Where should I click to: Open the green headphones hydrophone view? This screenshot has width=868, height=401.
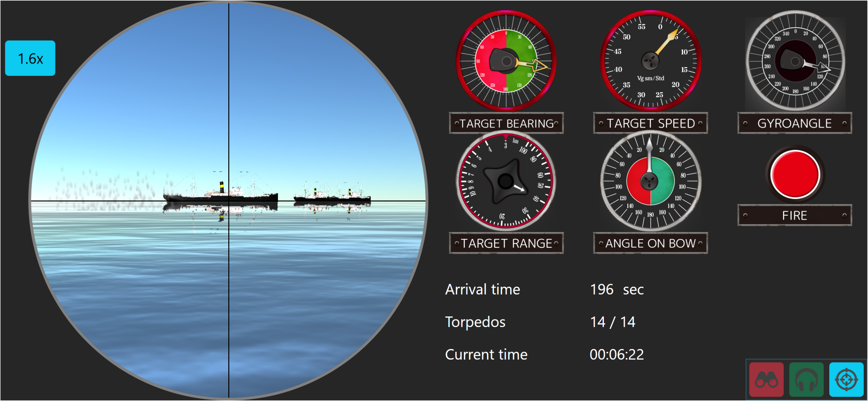pyautogui.click(x=806, y=380)
